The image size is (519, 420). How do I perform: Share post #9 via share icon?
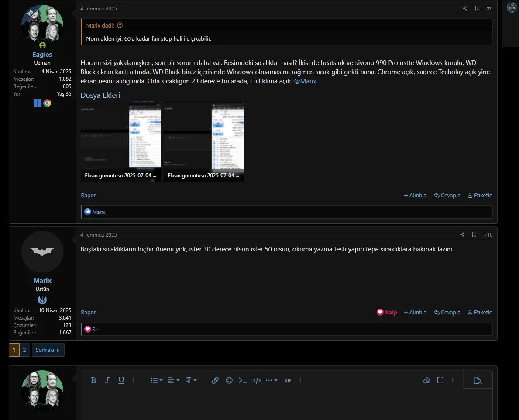(465, 8)
